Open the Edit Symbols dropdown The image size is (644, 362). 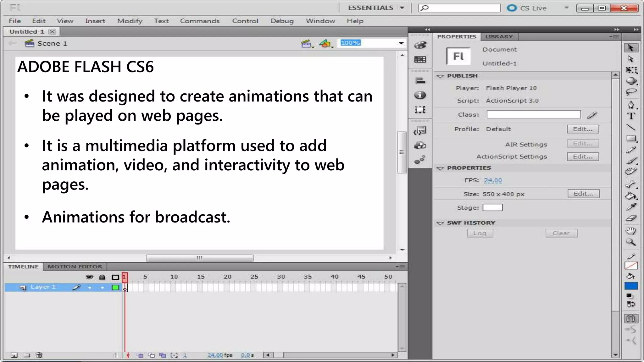coord(326,44)
